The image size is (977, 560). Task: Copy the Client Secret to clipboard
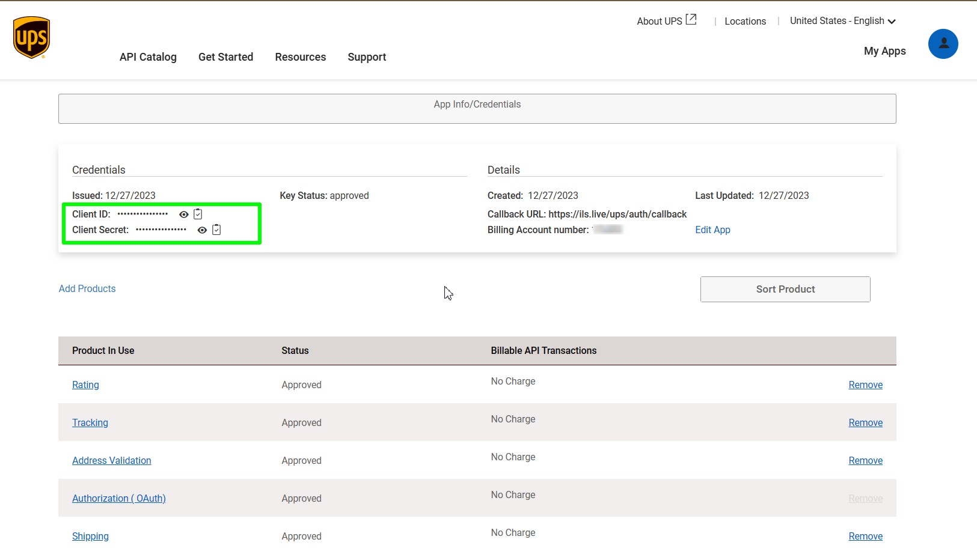(216, 230)
